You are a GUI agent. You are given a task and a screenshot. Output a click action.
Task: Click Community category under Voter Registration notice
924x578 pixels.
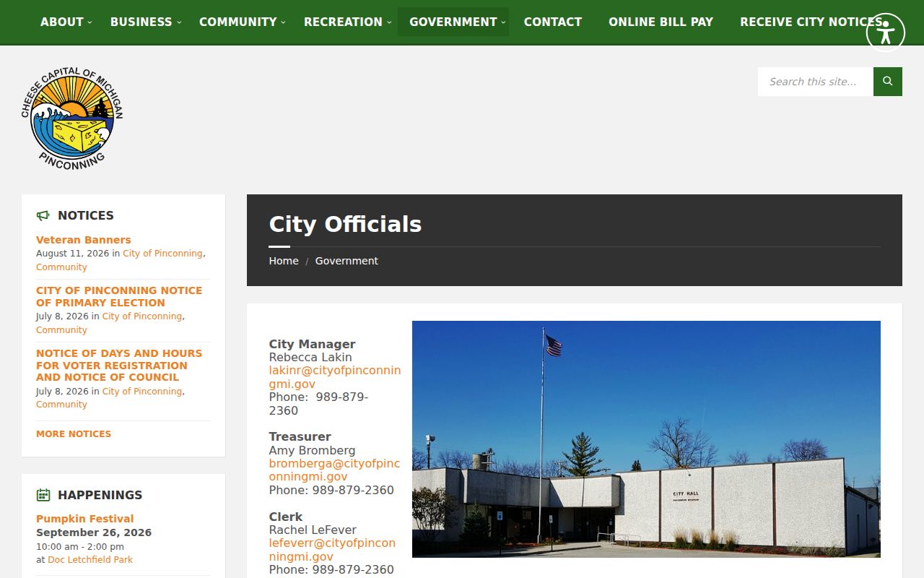(61, 405)
